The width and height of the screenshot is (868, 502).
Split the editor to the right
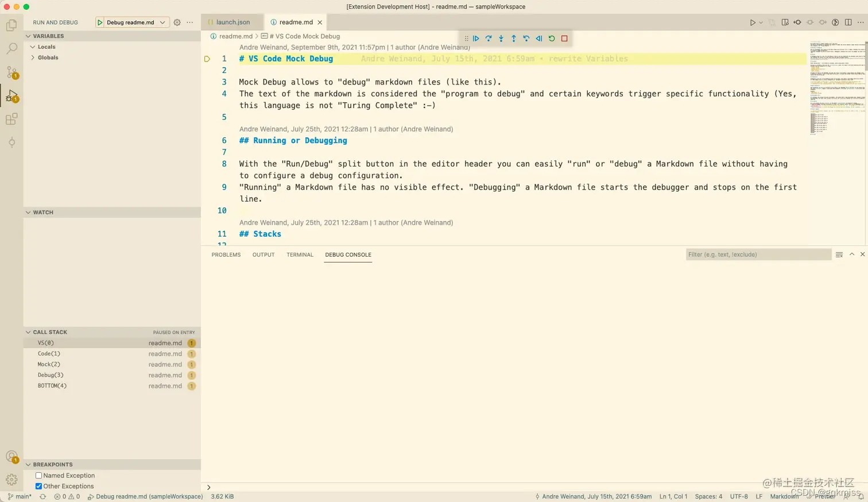tap(848, 22)
